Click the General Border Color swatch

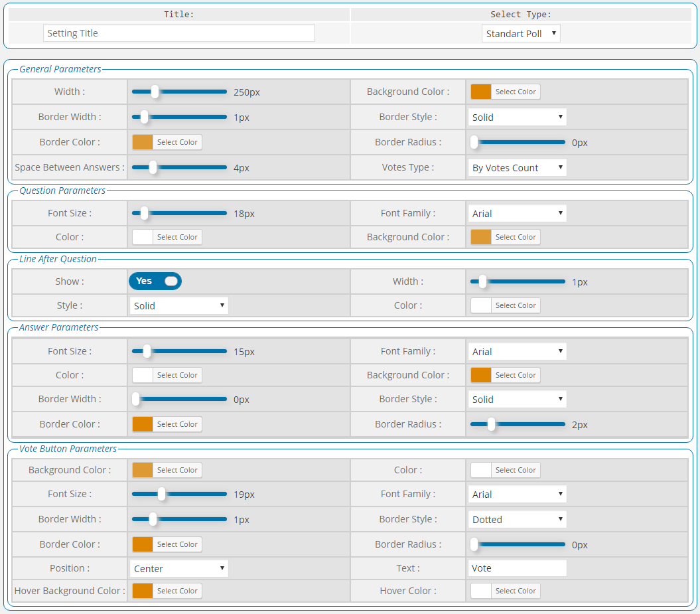[143, 142]
